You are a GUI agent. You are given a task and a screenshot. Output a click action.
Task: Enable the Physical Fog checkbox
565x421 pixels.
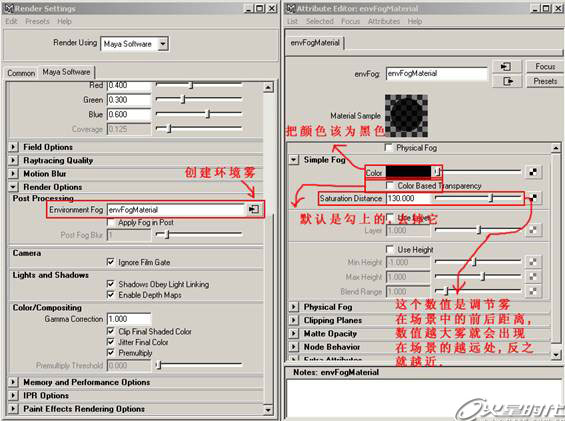388,147
